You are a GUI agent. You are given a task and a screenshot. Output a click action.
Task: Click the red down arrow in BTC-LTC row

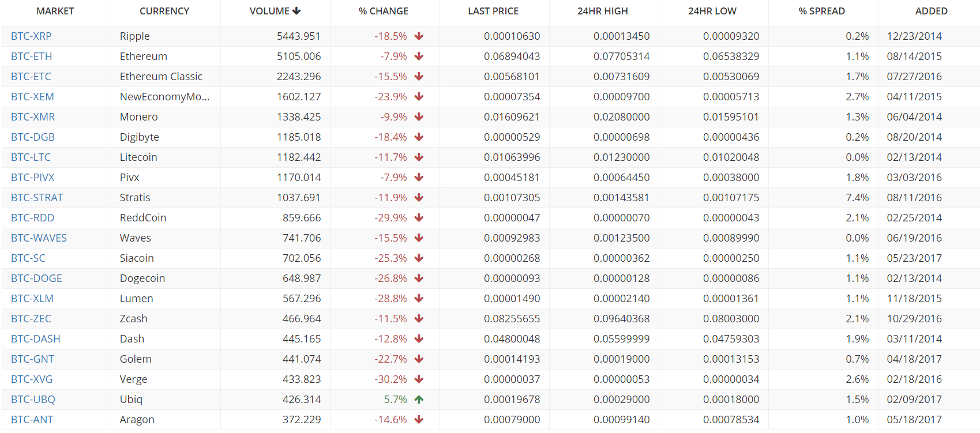pos(419,157)
